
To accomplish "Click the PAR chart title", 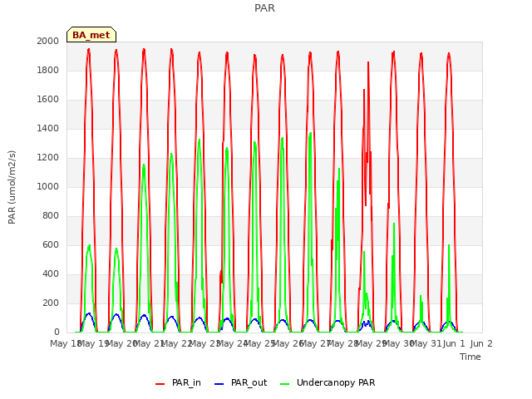I will 264,7.
